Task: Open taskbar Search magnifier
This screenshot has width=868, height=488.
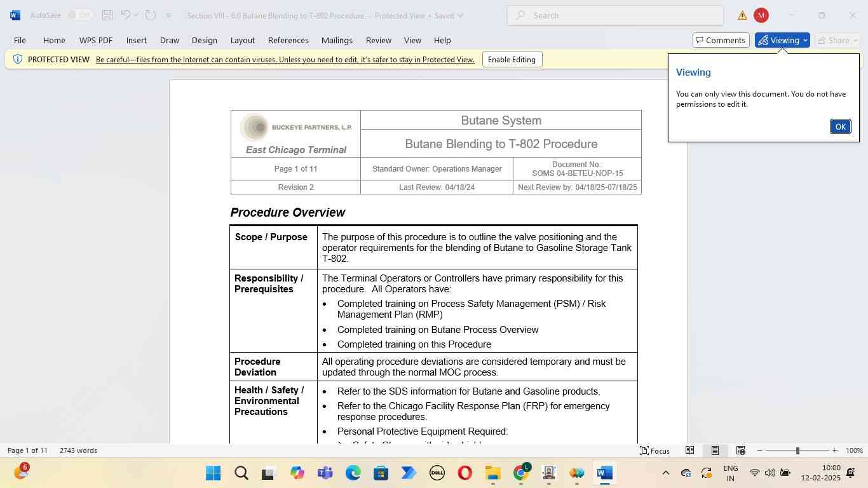Action: tap(241, 473)
